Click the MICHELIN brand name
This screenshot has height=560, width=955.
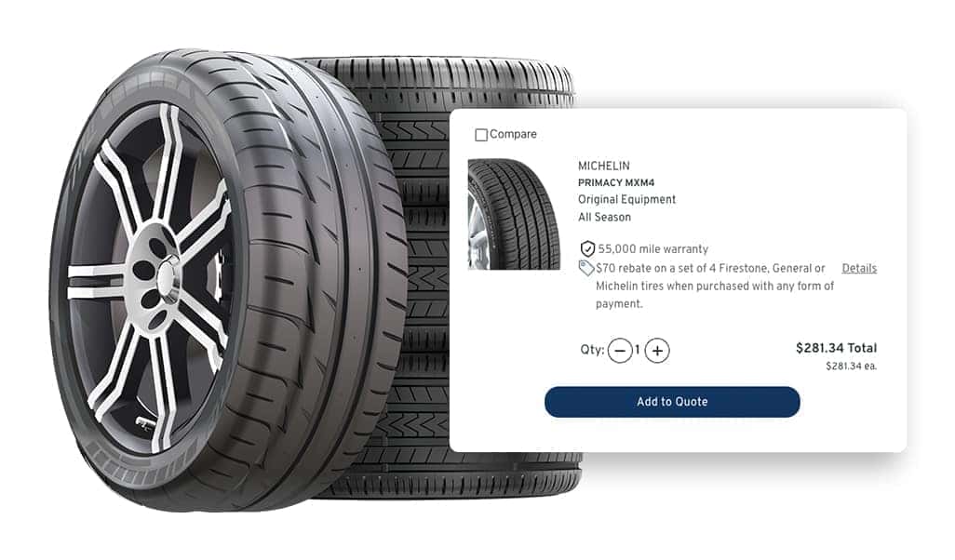click(603, 166)
